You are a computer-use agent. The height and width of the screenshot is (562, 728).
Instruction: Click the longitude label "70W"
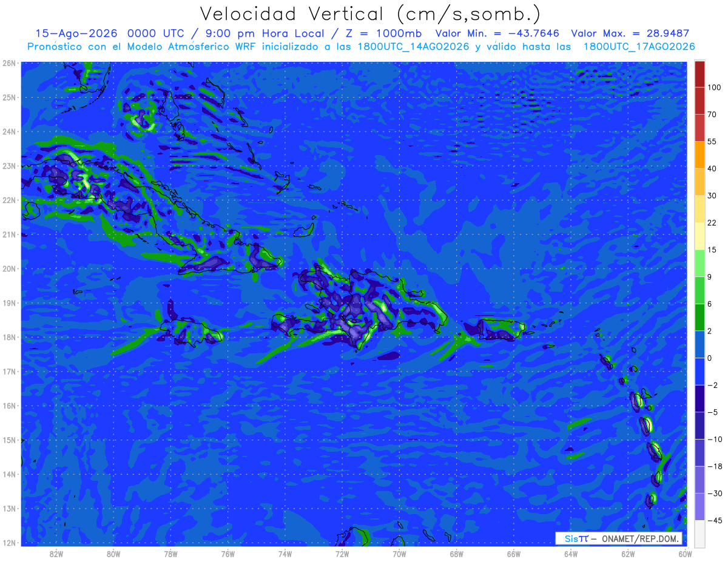click(399, 554)
